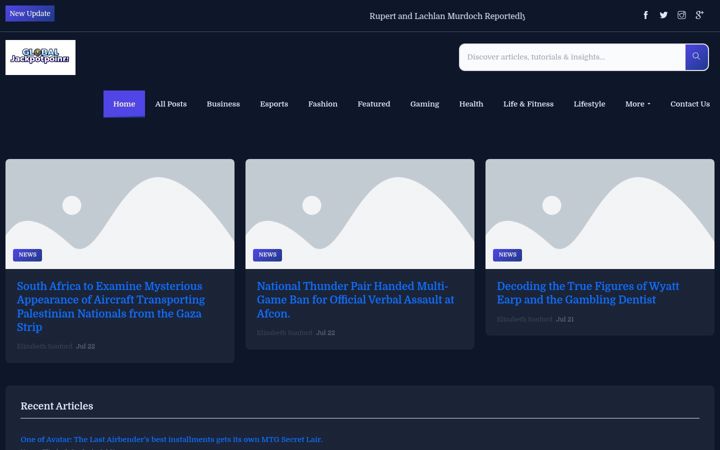Click the search magnifier button
Image resolution: width=720 pixels, height=450 pixels.
tap(697, 57)
